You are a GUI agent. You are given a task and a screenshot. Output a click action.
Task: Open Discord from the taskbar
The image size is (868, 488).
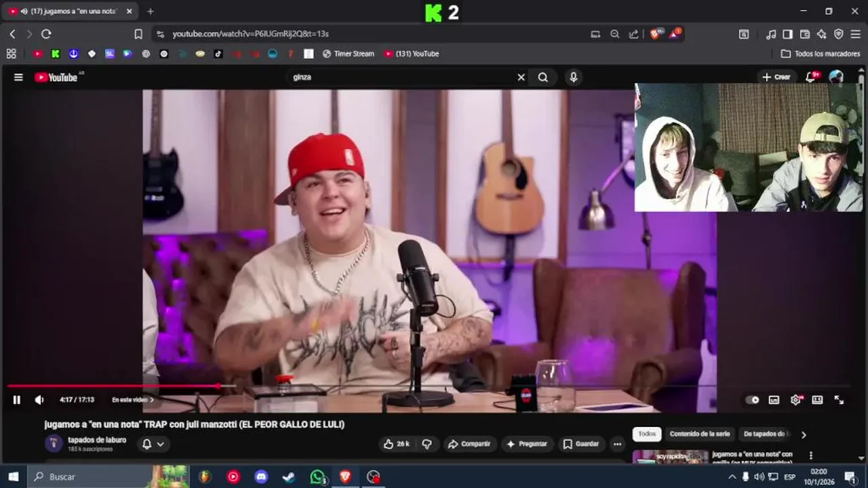tap(261, 476)
